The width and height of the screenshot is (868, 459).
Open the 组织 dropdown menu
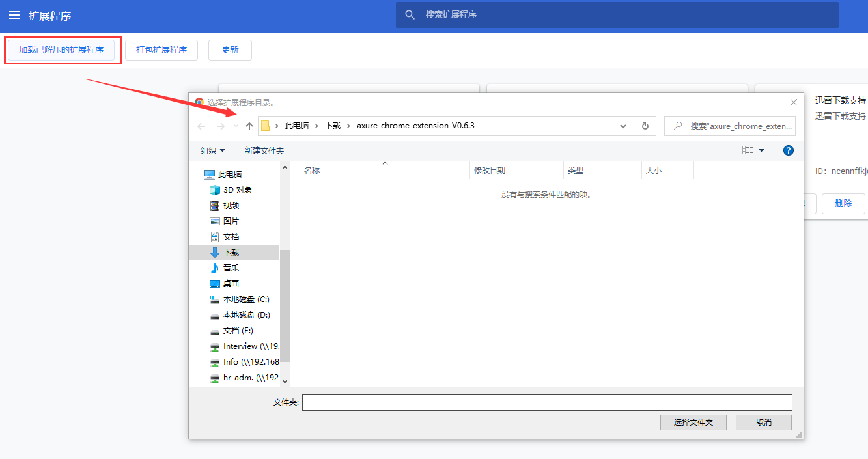click(212, 150)
